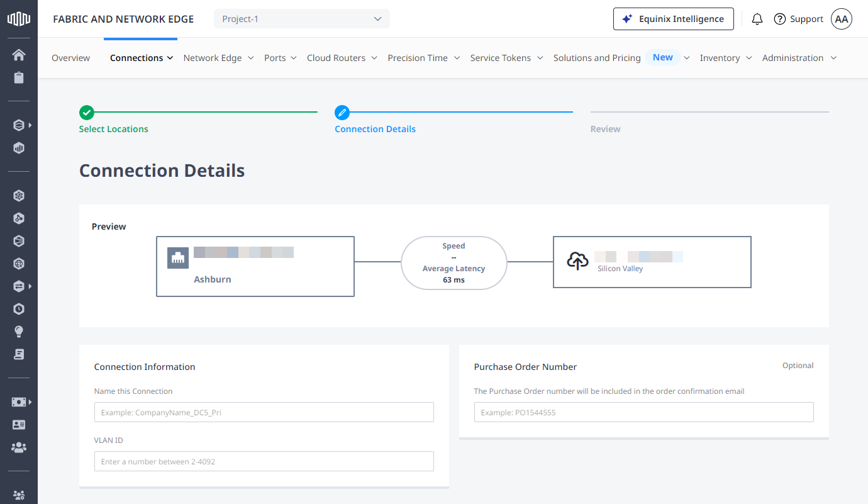Image resolution: width=868 pixels, height=504 pixels.
Task: Open the user settings icon at sidebar bottom
Action: 19,495
